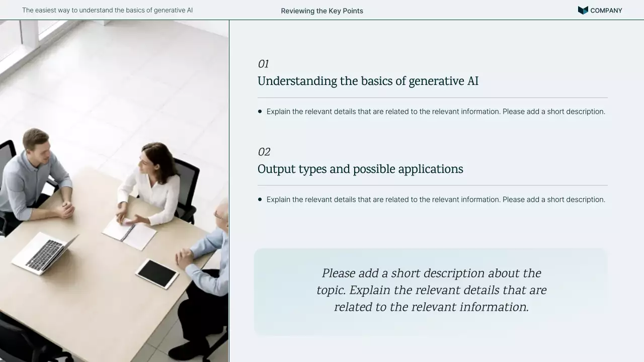Click the open notebook in the photo
The image size is (644, 362).
(129, 234)
